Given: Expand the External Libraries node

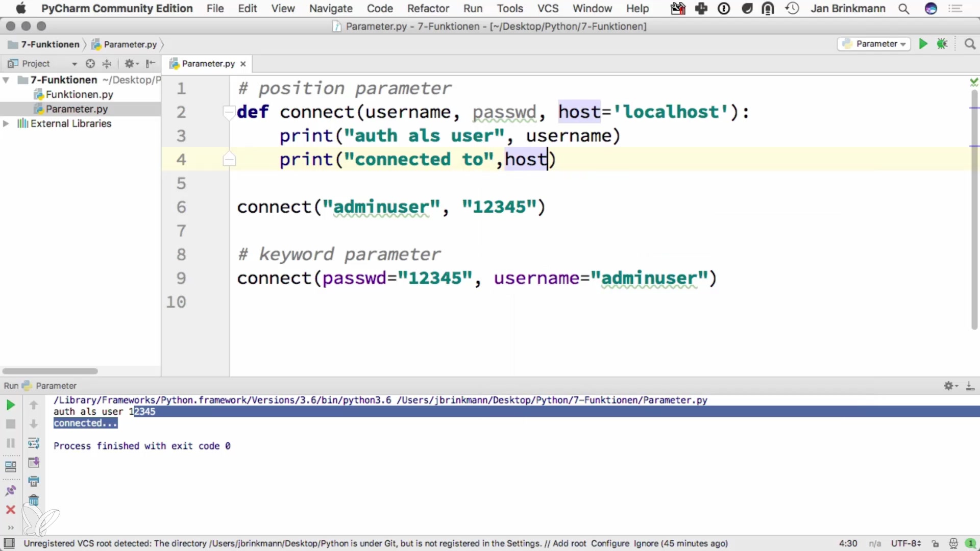Looking at the screenshot, I should point(6,123).
